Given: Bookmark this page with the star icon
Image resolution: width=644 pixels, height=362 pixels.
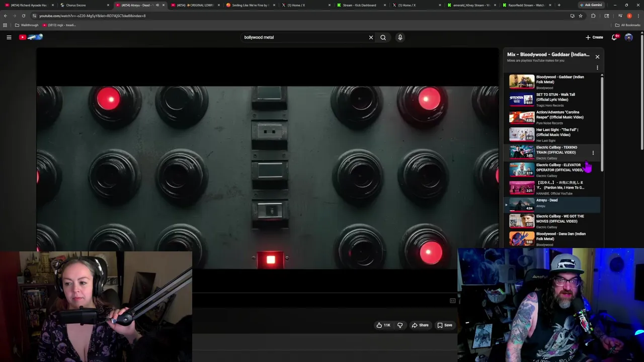Looking at the screenshot, I should (581, 16).
